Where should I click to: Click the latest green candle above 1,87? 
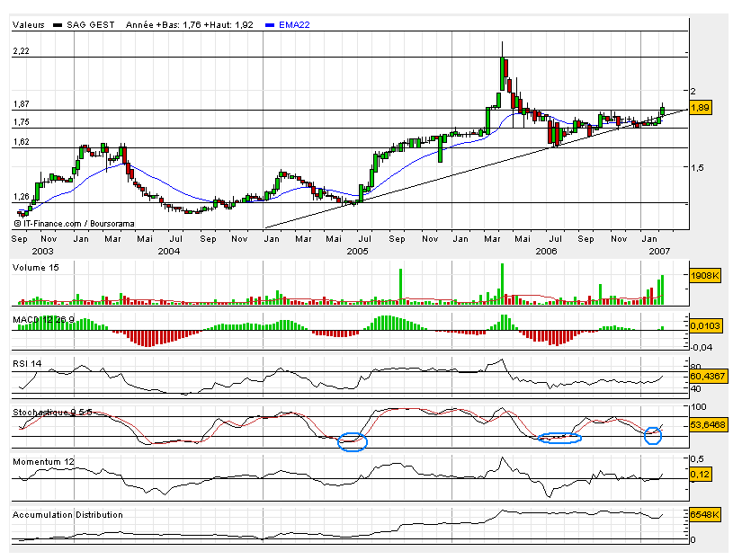tap(663, 111)
